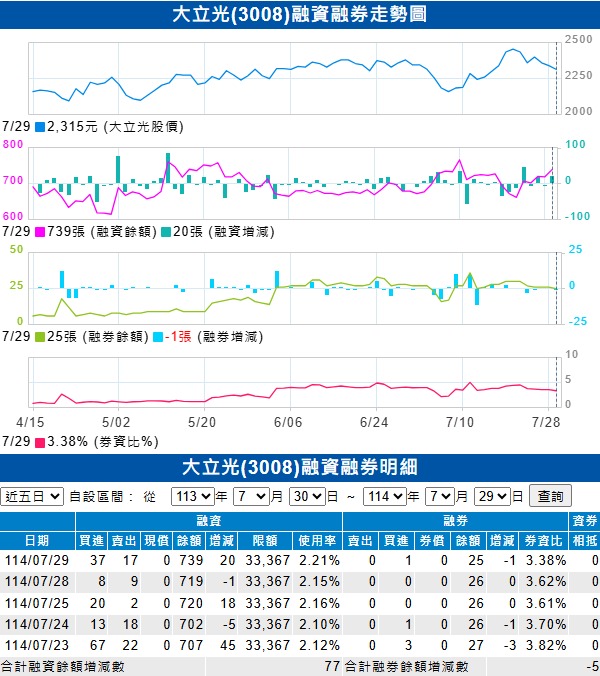Click pink 券資比% legend swatch
The width and height of the screenshot is (600, 676).
[x=40, y=442]
